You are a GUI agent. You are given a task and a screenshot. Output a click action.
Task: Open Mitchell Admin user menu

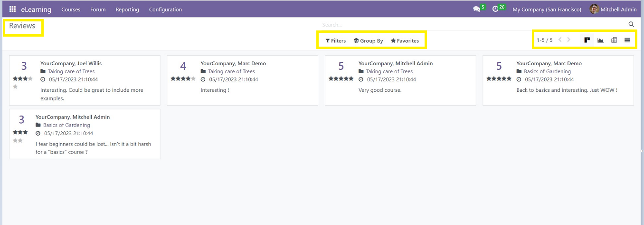tap(613, 10)
